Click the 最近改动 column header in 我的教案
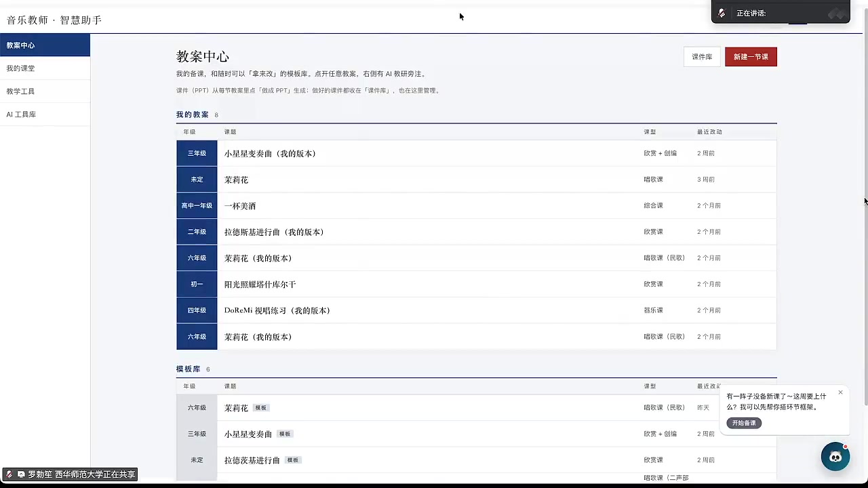Image resolution: width=868 pixels, height=488 pixels. point(709,132)
